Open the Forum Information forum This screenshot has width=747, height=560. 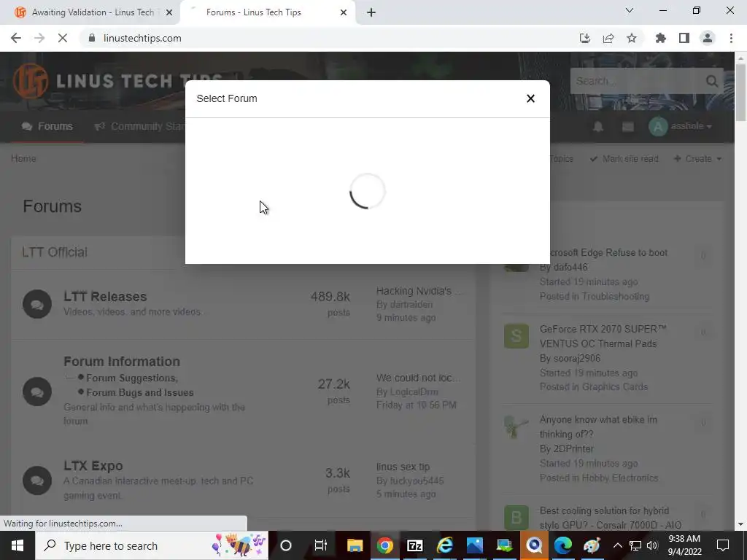point(122,362)
